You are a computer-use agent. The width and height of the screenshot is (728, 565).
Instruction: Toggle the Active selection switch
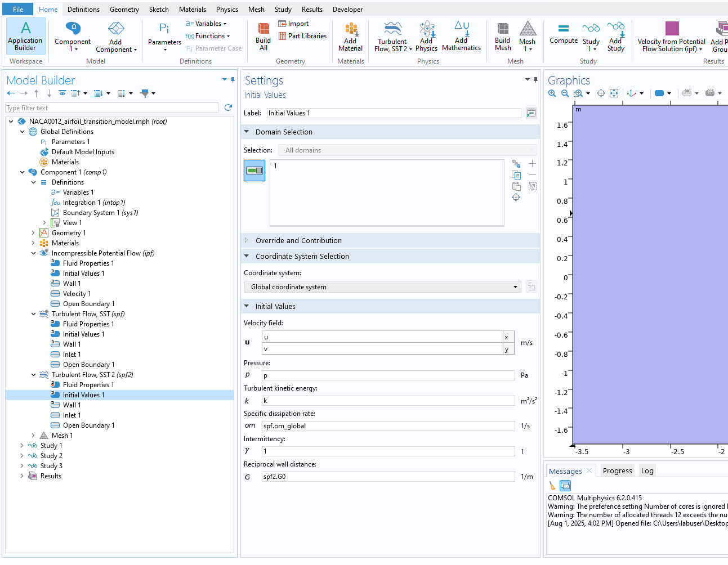(254, 171)
